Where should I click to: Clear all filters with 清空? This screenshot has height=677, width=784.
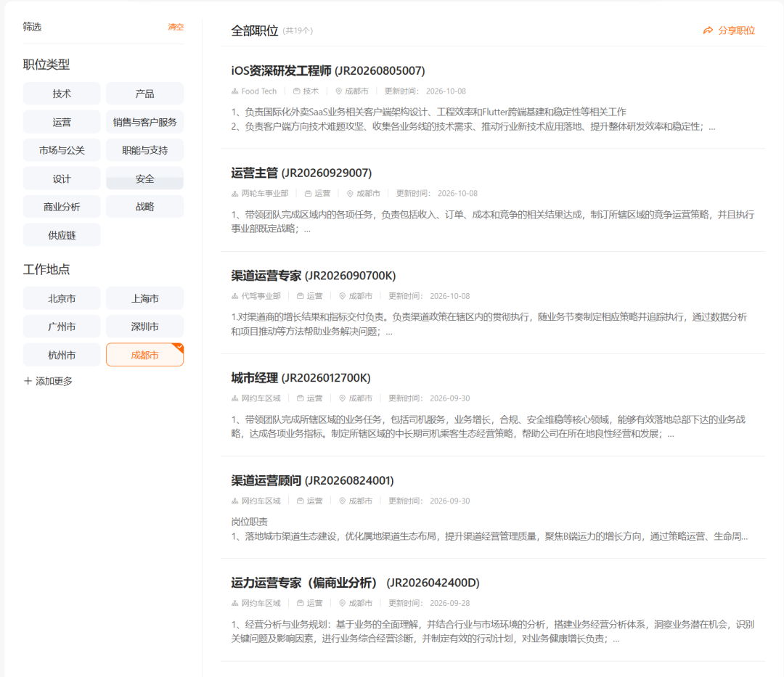pos(176,27)
